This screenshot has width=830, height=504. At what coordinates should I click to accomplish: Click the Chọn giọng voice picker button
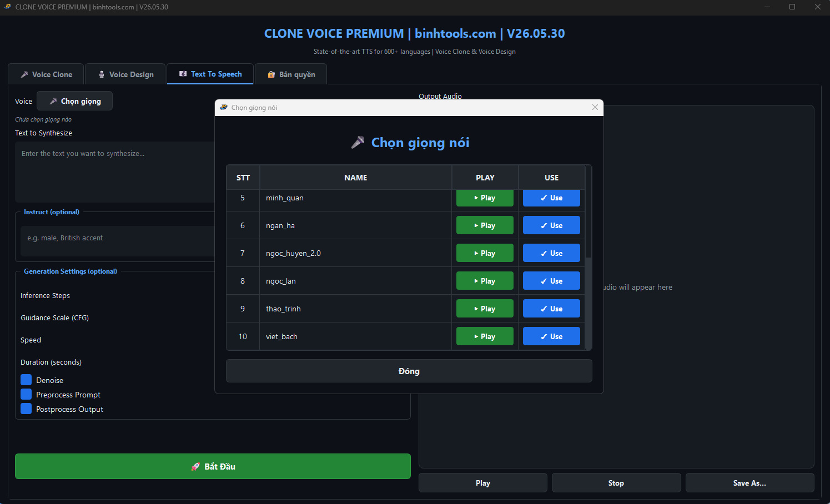pyautogui.click(x=75, y=101)
